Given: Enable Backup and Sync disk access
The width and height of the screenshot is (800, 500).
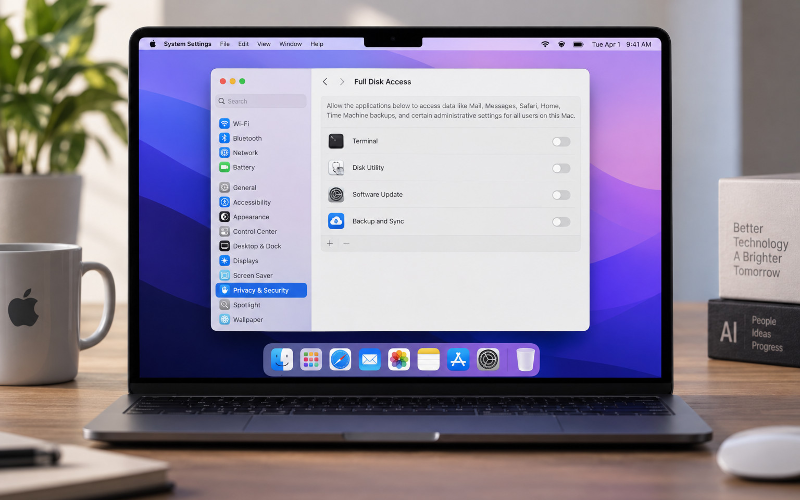Looking at the screenshot, I should pos(561,221).
